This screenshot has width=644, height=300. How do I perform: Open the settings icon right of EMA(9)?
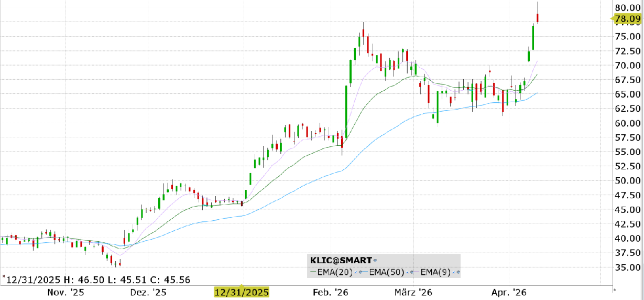tap(458, 272)
